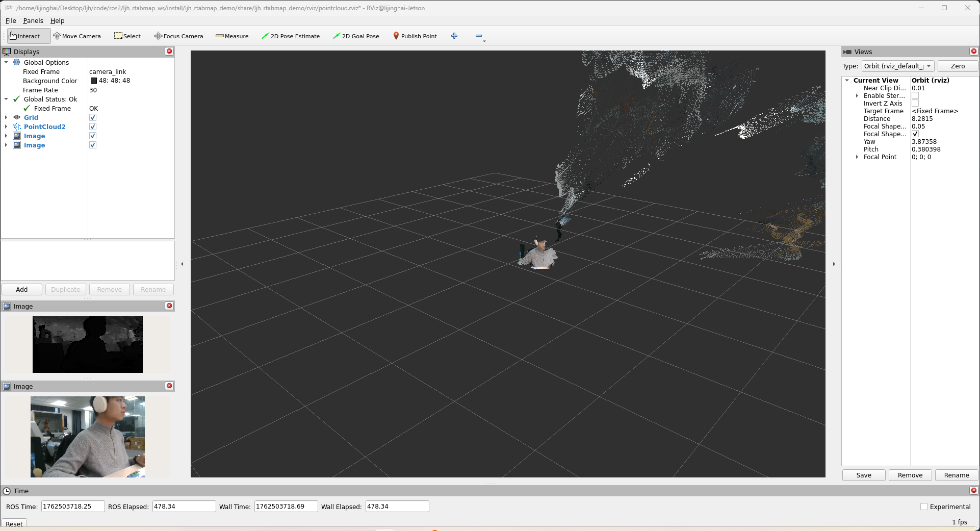Select the 2D Pose Estimate tool

(291, 36)
